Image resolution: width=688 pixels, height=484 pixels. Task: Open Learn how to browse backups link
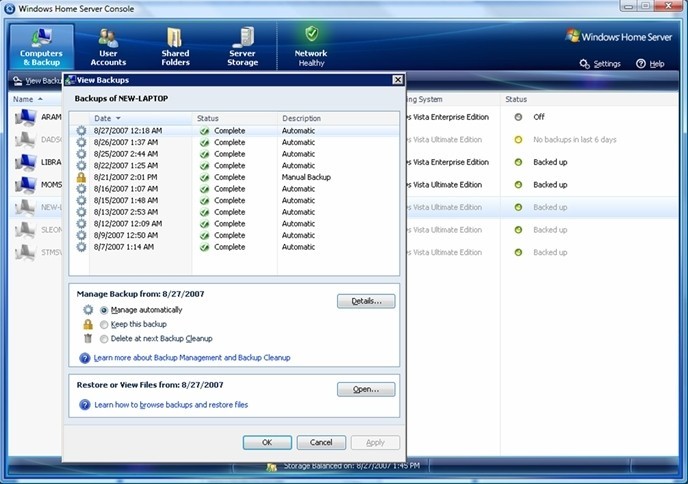(171, 405)
